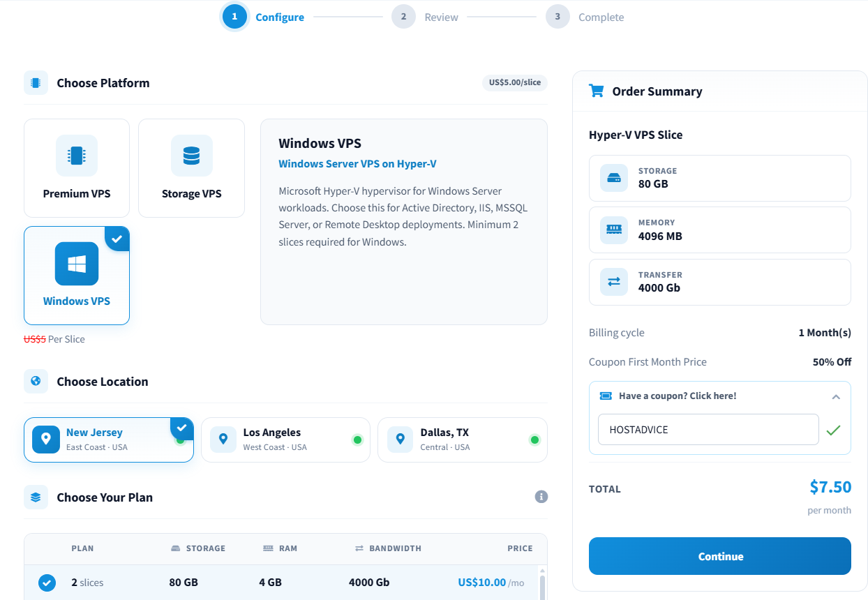Viewport: 868px width, 600px height.
Task: Click the green status dot for Dallas, TX
Action: coord(534,440)
